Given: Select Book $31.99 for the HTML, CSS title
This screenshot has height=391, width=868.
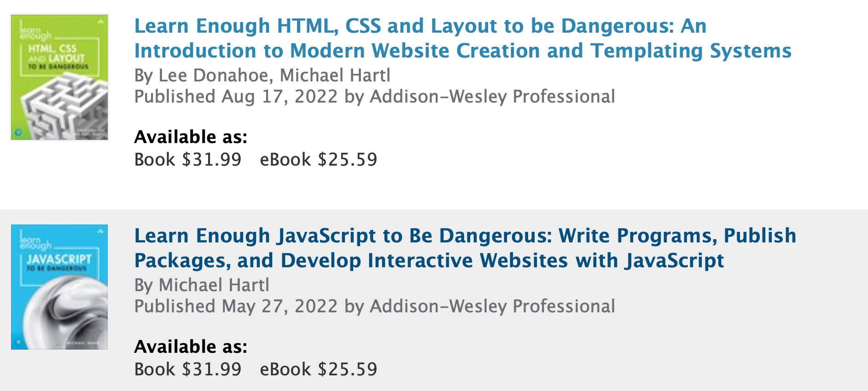Looking at the screenshot, I should [x=187, y=160].
